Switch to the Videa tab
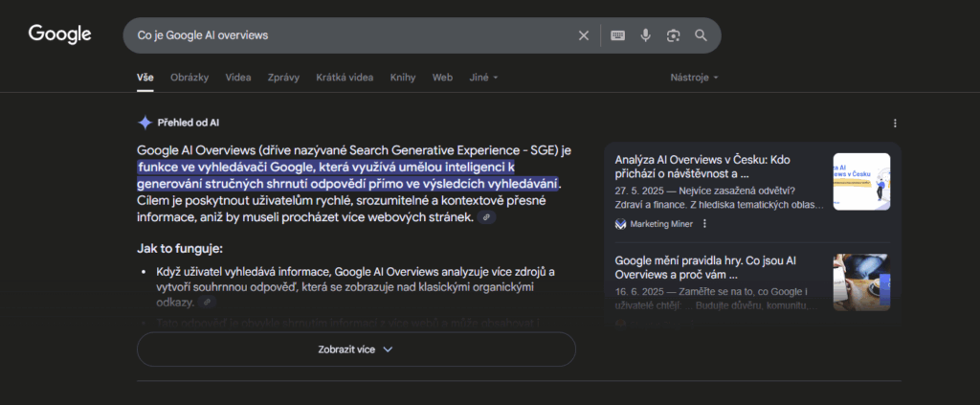The width and height of the screenshot is (980, 405). pyautogui.click(x=238, y=78)
